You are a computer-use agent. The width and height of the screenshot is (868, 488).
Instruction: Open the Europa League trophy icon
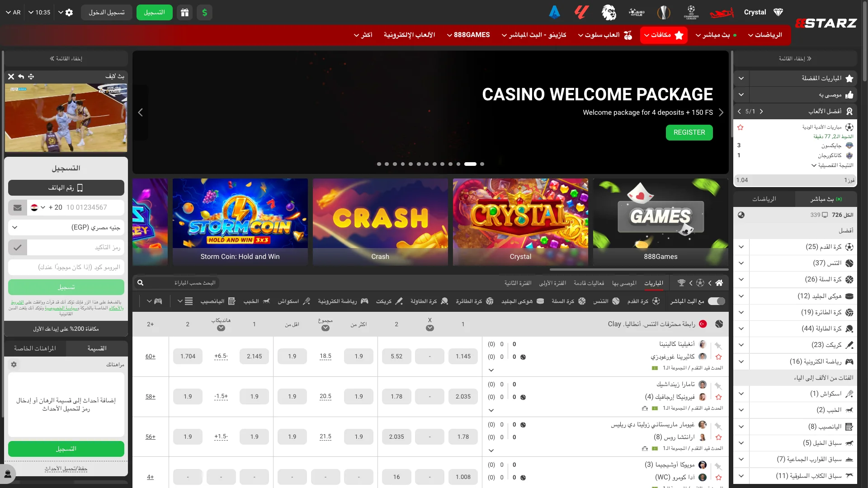click(663, 12)
